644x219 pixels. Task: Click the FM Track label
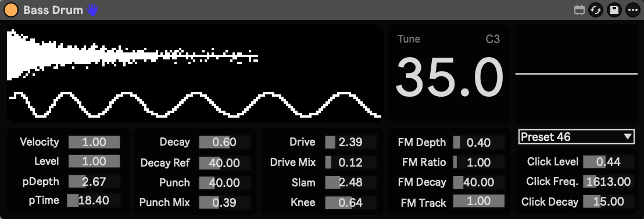[424, 203]
